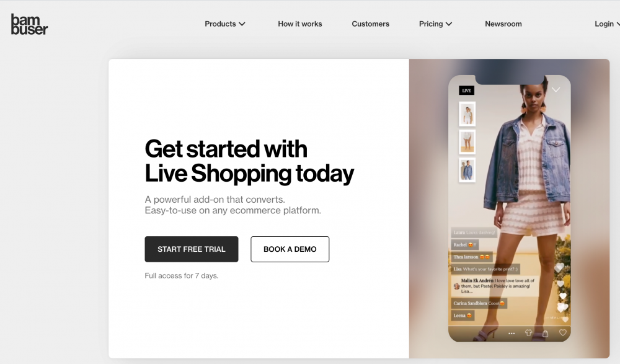
Task: Select the beige shorts product thumbnail
Action: [x=467, y=142]
